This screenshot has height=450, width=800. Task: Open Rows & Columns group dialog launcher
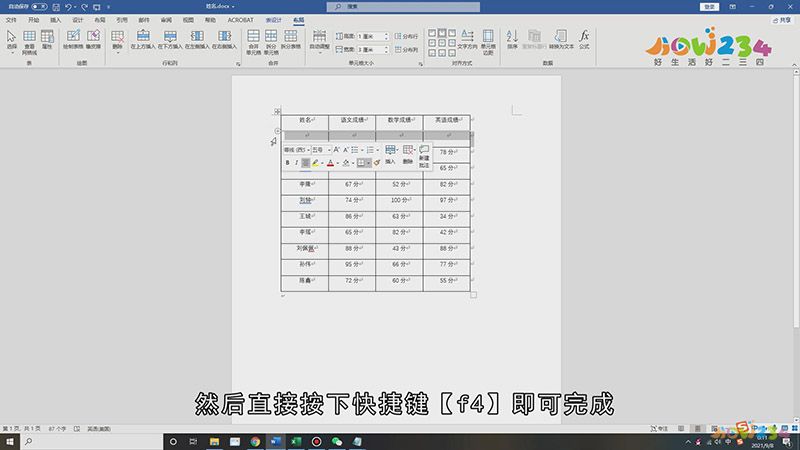[x=238, y=64]
